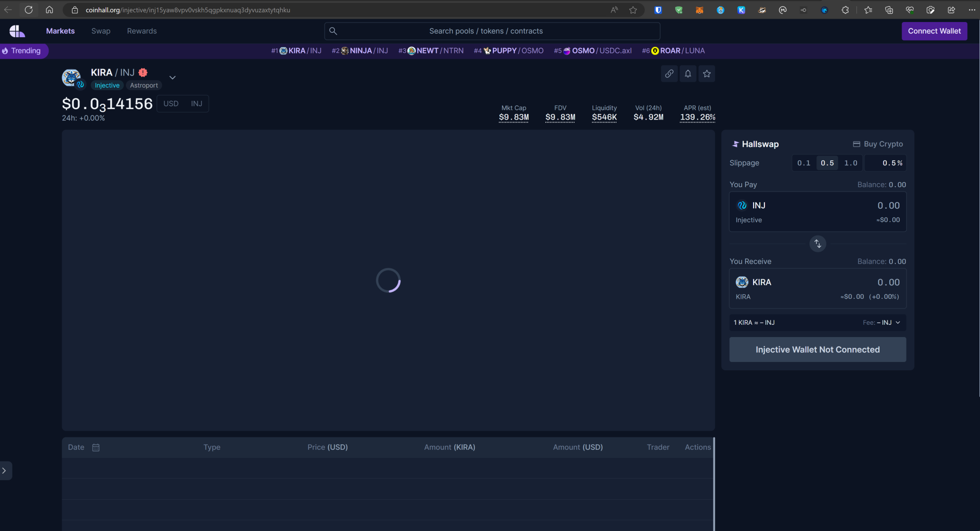This screenshot has height=531, width=980.
Task: Copy pair link with chain-link icon
Action: [669, 73]
